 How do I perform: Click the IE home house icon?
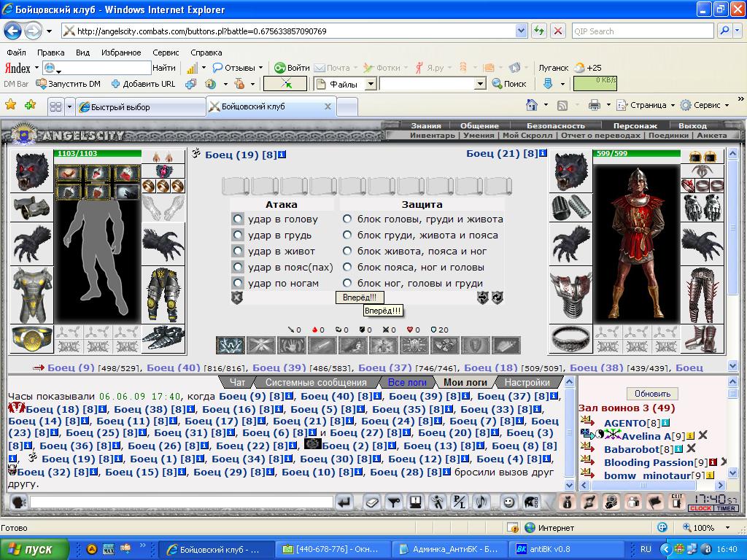point(532,105)
